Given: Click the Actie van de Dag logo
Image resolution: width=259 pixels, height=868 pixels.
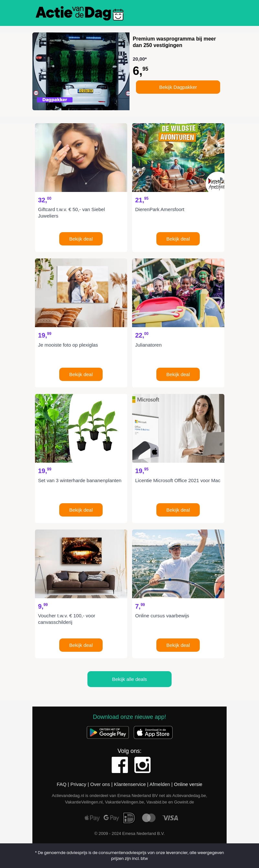Looking at the screenshot, I should click(x=80, y=13).
